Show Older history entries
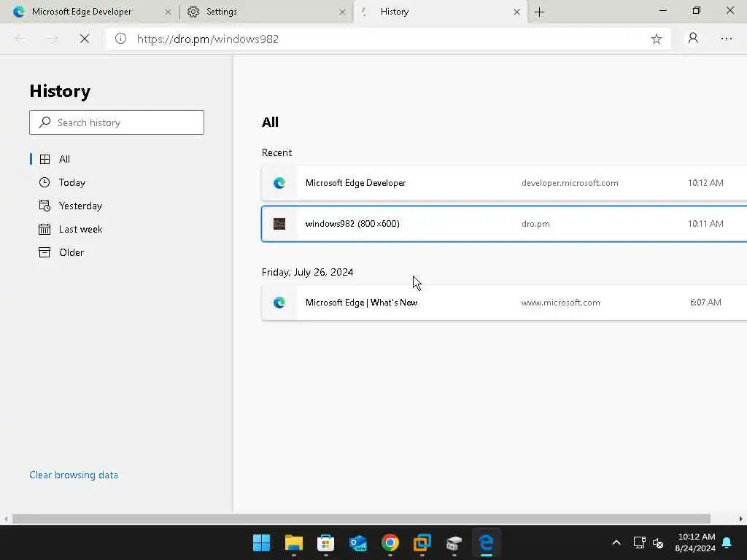The width and height of the screenshot is (747, 560). tap(71, 252)
